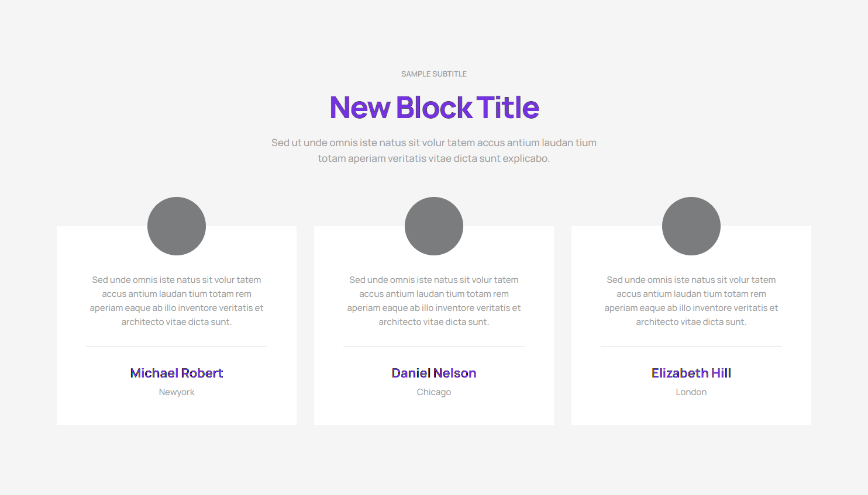Click the Michael Robert avatar circle
Screen dimensions: 868x495
177,226
